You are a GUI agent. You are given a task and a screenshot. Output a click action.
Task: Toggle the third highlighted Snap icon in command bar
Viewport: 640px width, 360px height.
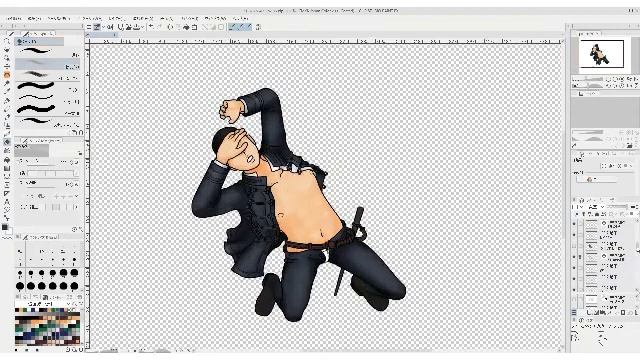tap(249, 27)
